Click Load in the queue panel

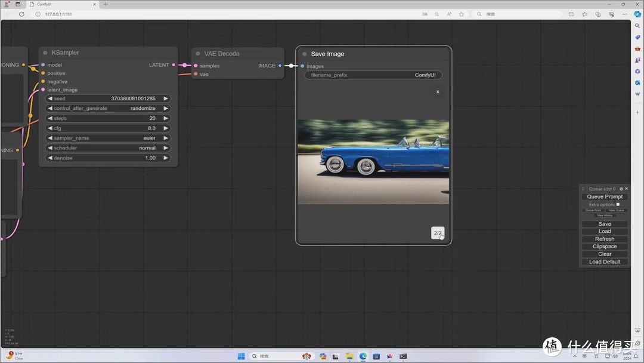(605, 232)
